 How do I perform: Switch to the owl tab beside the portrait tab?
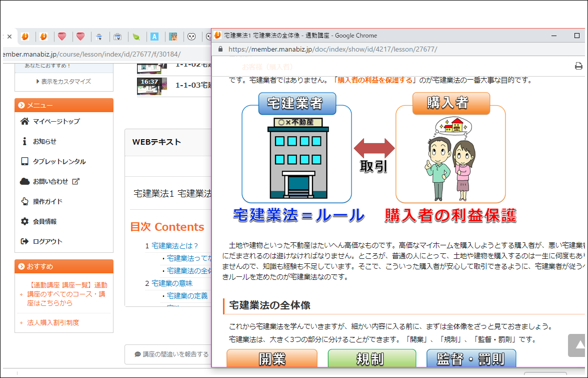pos(191,37)
